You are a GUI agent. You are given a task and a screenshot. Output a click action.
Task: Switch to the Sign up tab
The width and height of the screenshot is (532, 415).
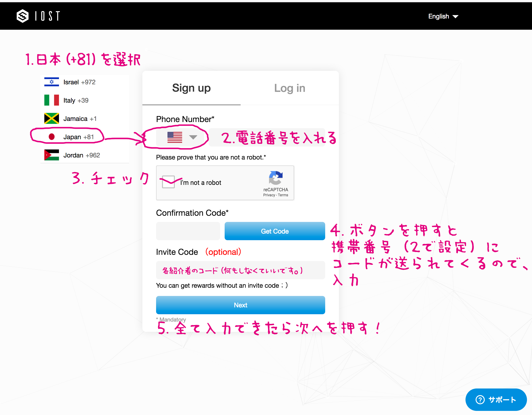(x=191, y=88)
